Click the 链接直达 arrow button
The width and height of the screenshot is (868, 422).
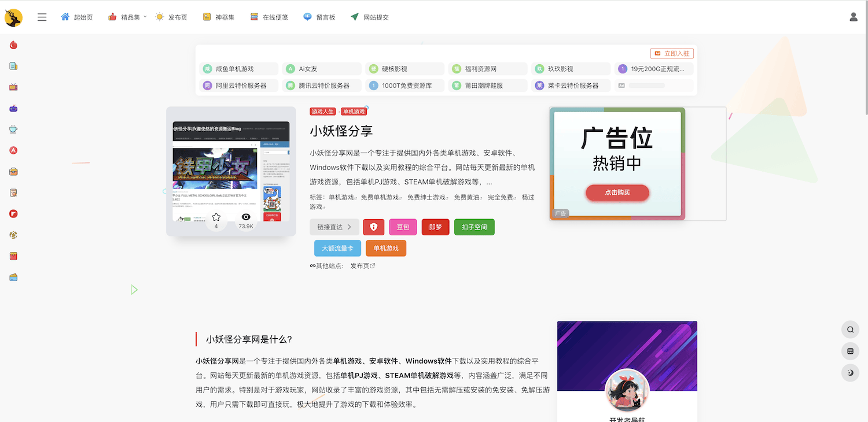(x=334, y=227)
